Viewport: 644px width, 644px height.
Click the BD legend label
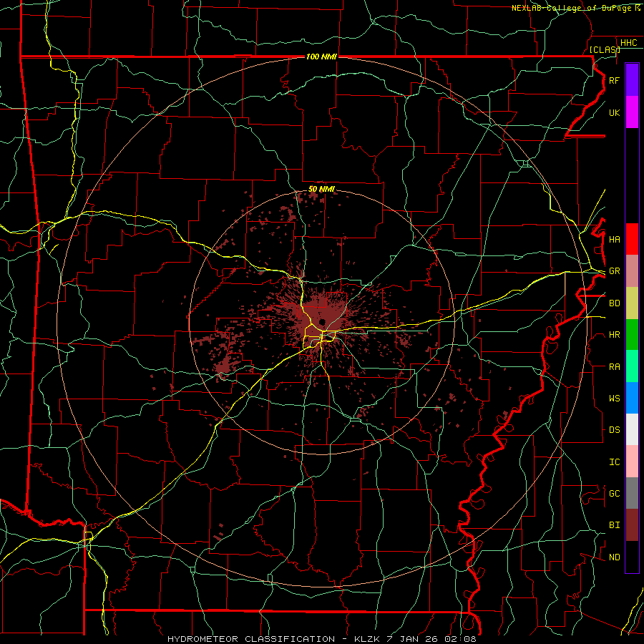click(x=614, y=303)
